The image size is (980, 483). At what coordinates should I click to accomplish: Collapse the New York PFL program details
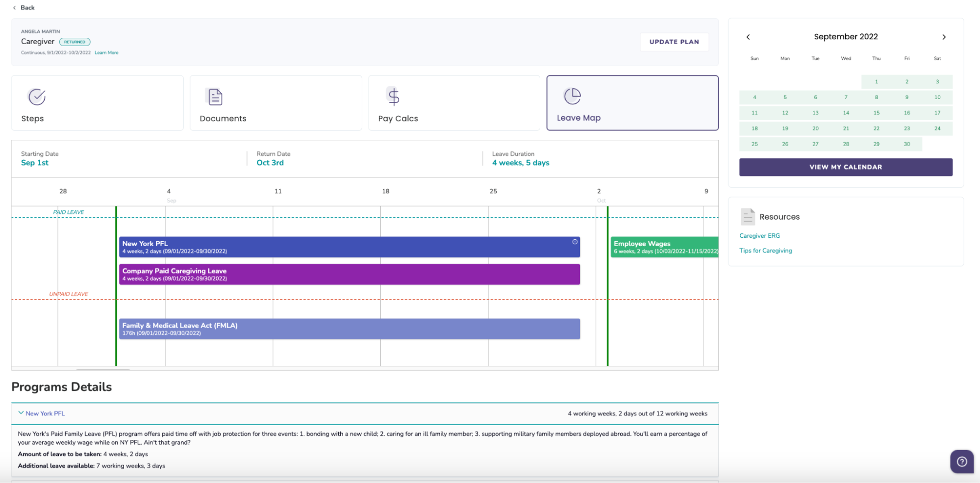[x=21, y=413]
